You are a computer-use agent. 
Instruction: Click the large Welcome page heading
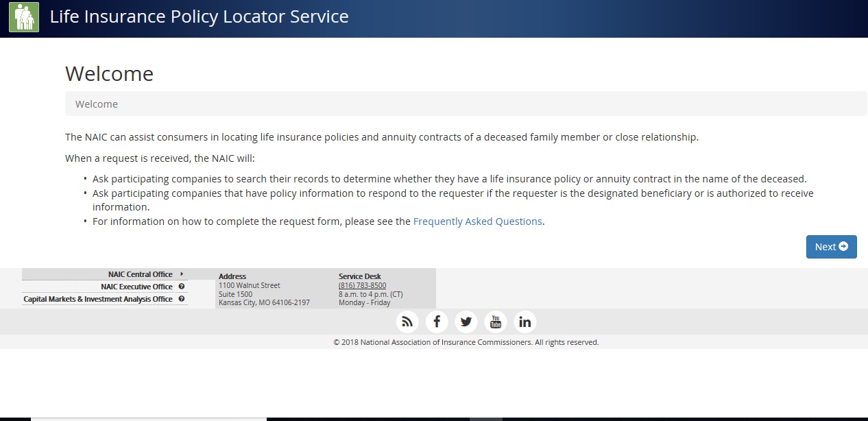click(110, 74)
